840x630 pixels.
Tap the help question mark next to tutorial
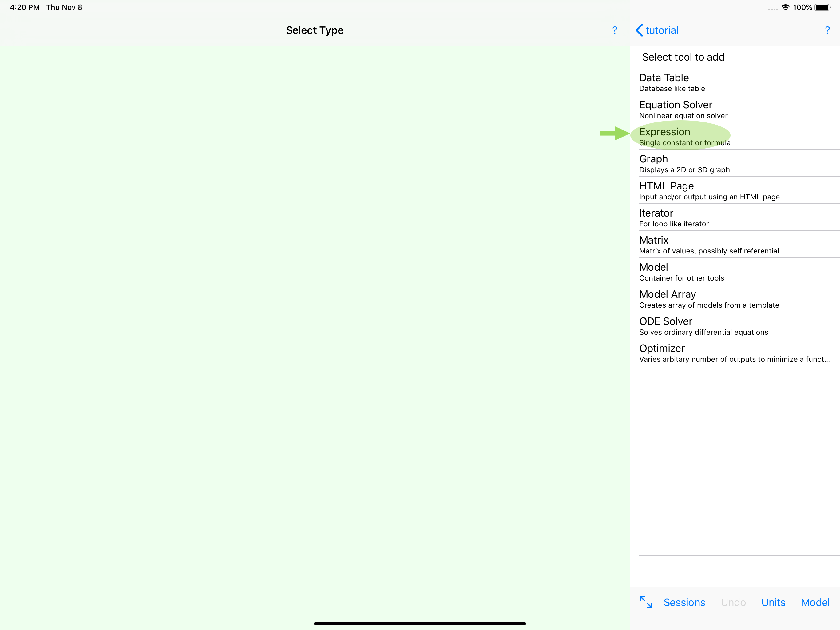coord(827,30)
